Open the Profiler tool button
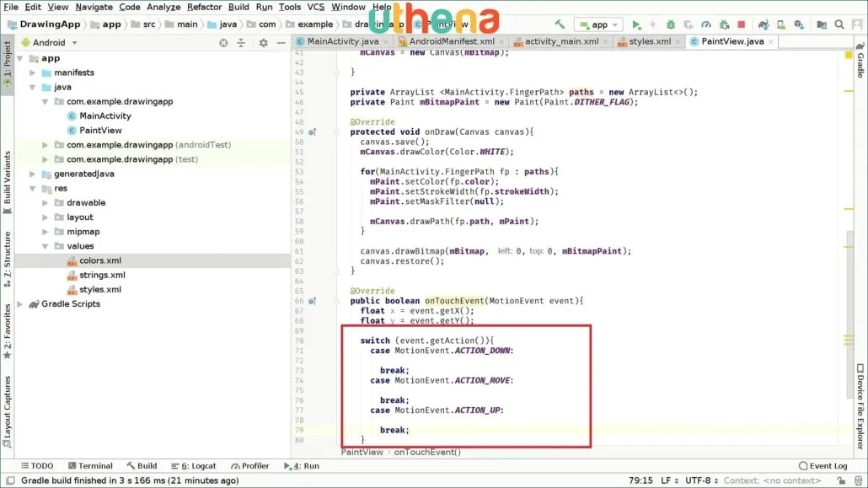 point(250,466)
